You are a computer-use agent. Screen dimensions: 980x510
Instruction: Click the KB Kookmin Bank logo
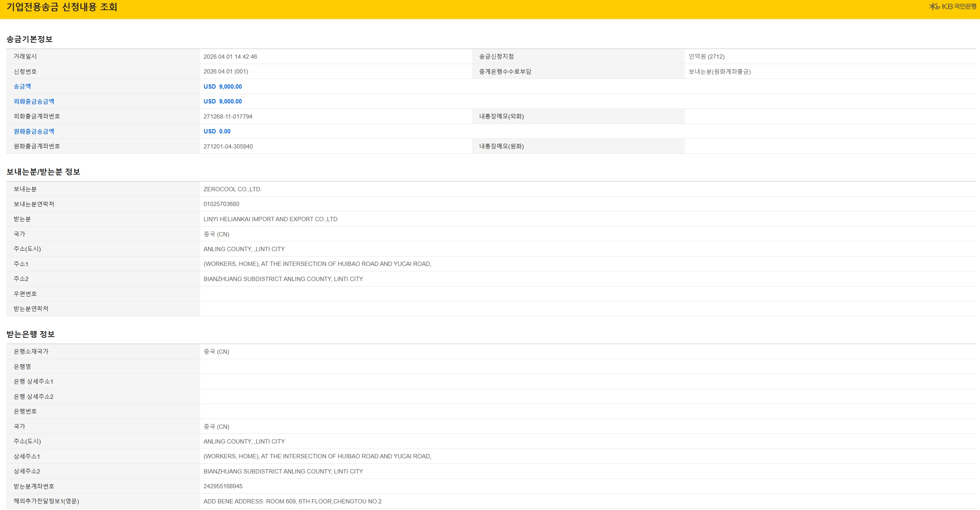click(952, 7)
